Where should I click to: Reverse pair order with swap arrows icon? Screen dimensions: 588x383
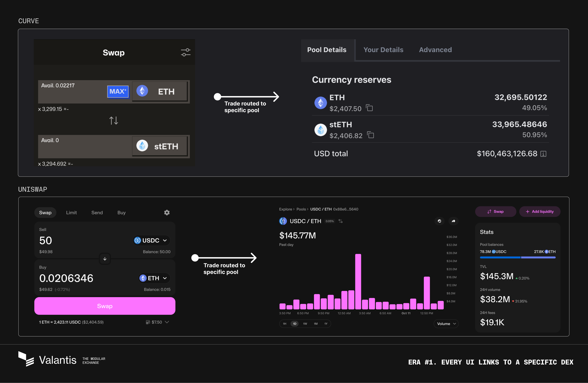pos(340,221)
